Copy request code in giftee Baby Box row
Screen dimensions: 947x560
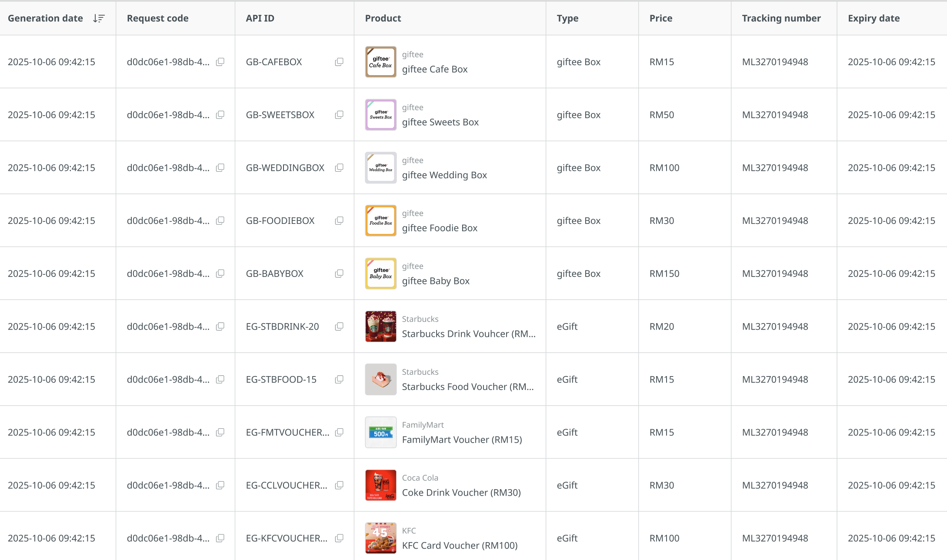(220, 273)
